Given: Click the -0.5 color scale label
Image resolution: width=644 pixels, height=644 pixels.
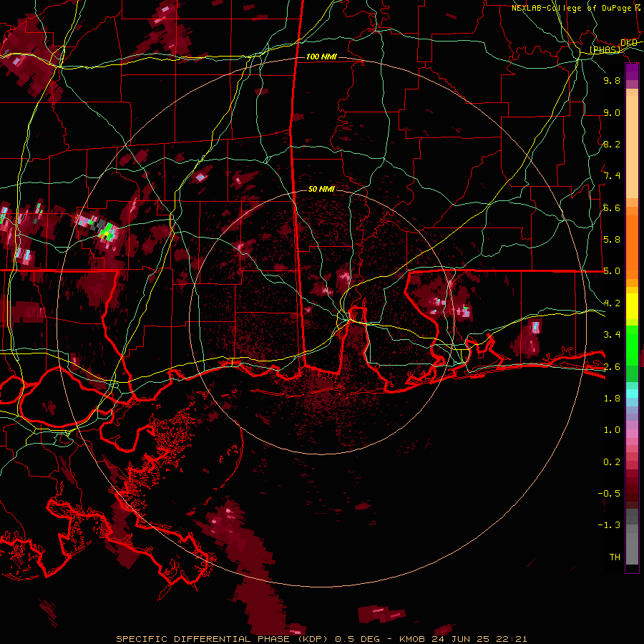Looking at the screenshot, I should tap(609, 494).
